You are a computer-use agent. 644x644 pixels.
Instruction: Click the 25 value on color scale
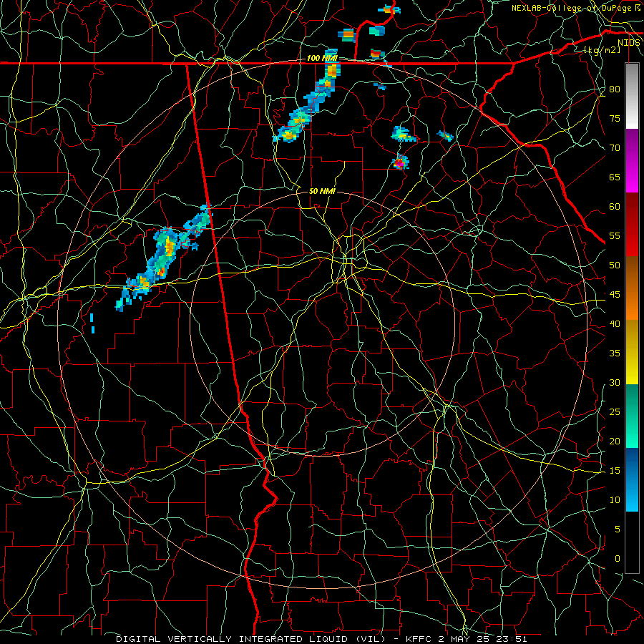(x=615, y=412)
